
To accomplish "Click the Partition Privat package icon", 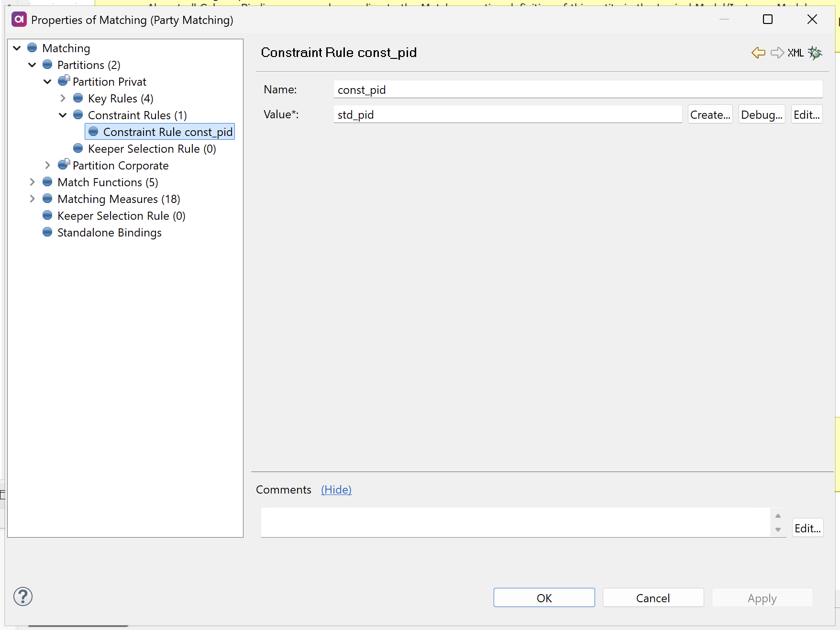I will click(x=64, y=80).
